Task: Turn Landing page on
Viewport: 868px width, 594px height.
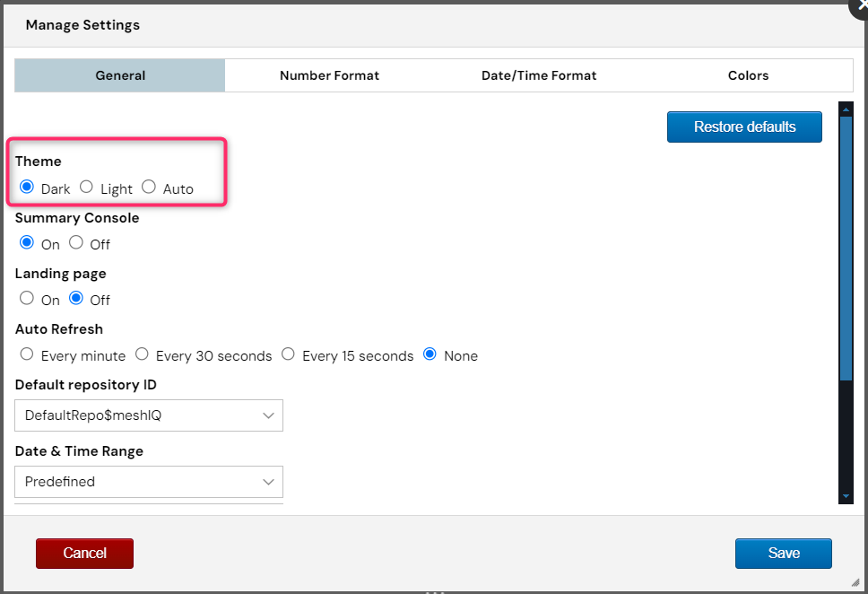Action: [27, 299]
